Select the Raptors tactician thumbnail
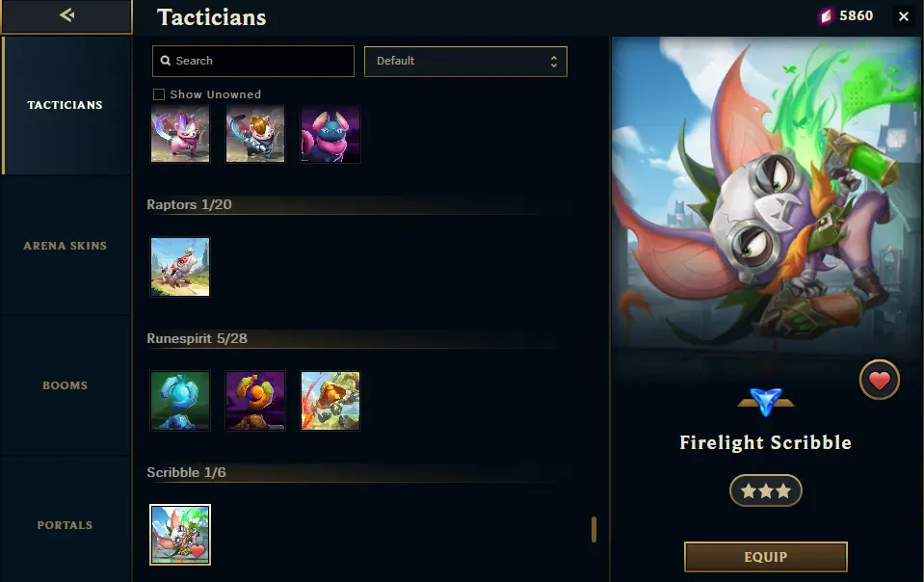The height and width of the screenshot is (582, 924). [x=180, y=267]
